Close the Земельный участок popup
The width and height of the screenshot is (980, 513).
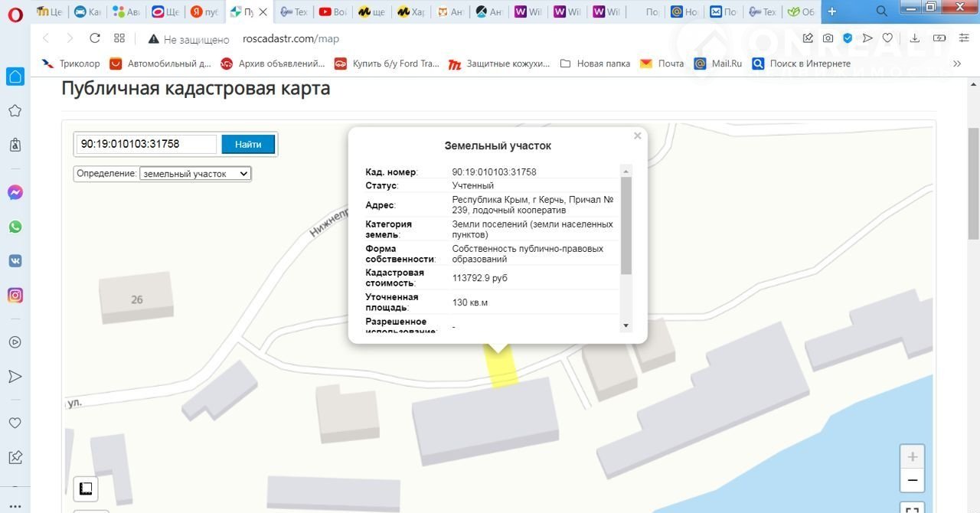637,136
